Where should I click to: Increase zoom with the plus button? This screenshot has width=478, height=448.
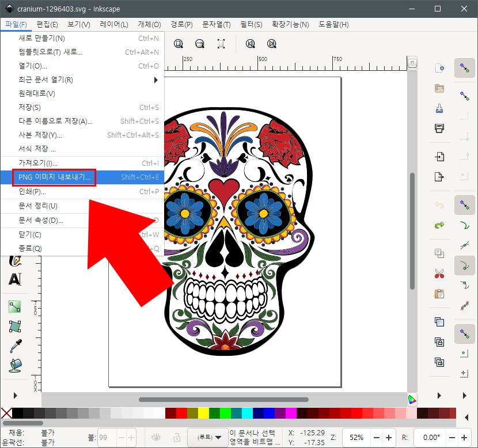click(x=389, y=438)
